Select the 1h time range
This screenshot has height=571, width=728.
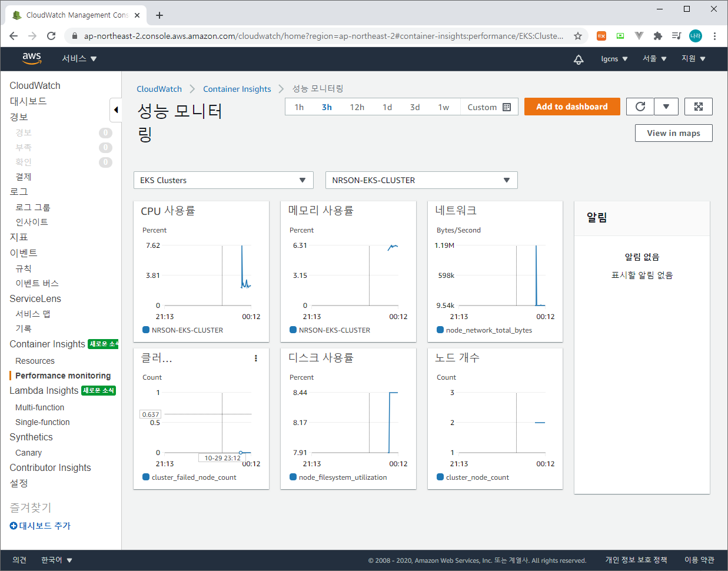pos(299,107)
